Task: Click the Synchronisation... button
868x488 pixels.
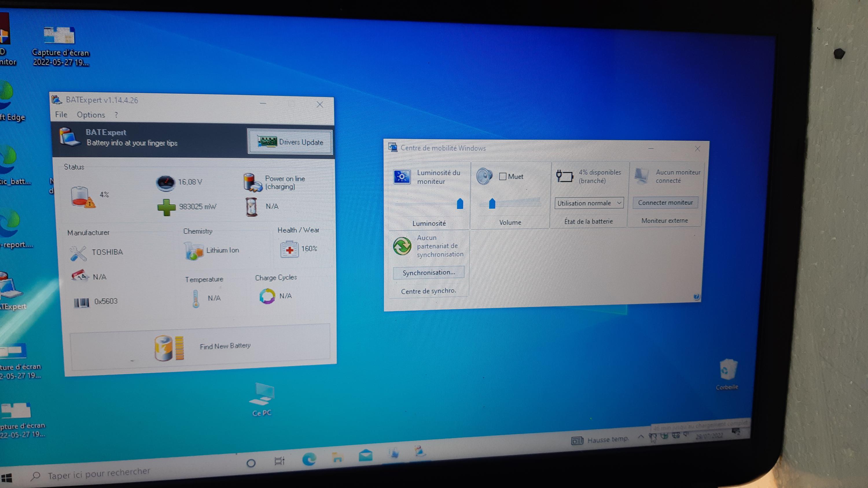Action: pos(429,272)
